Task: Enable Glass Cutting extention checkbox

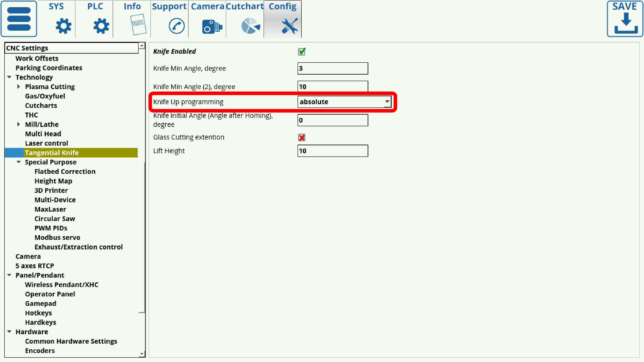Action: (301, 137)
